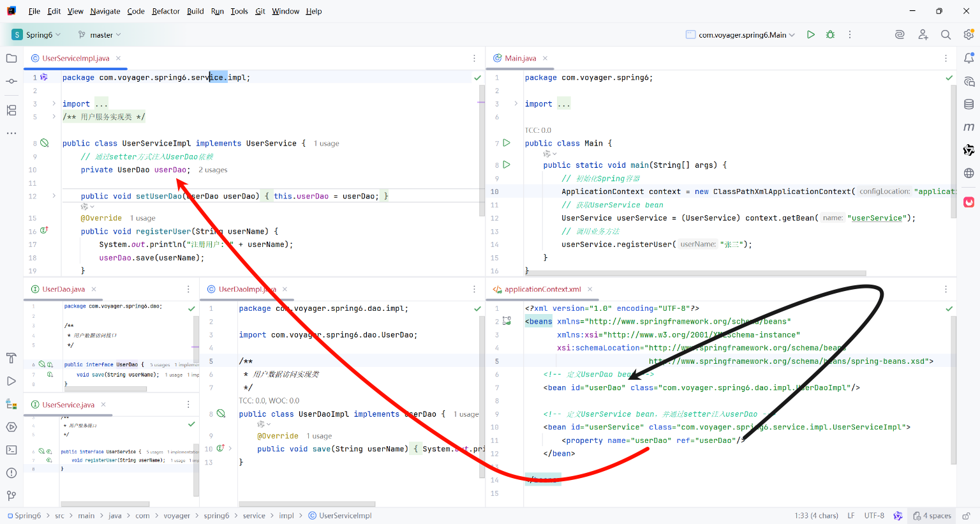980x524 pixels.
Task: Open 4 spaces indent settings in status bar
Action: coord(932,516)
